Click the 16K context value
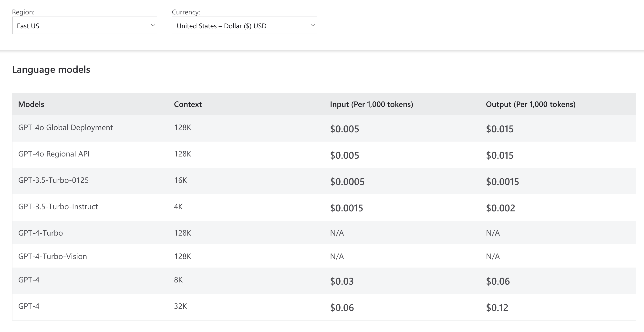This screenshot has height=332, width=644. click(x=180, y=180)
